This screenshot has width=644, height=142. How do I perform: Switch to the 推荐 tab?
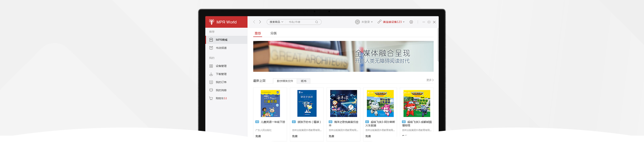(258, 33)
